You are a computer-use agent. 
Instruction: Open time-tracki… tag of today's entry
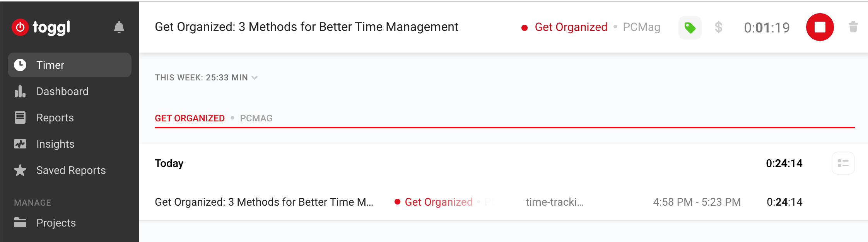coord(555,202)
